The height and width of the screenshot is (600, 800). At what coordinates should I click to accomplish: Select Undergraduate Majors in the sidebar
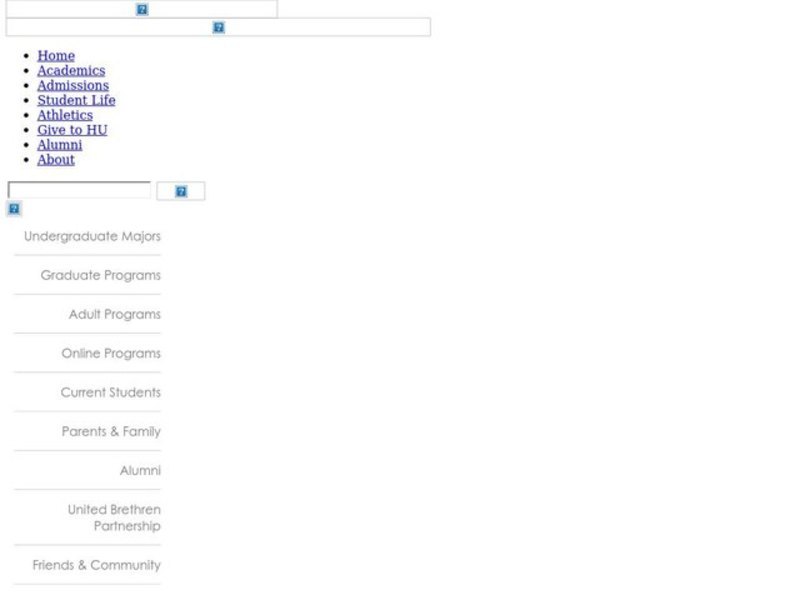[x=92, y=237]
